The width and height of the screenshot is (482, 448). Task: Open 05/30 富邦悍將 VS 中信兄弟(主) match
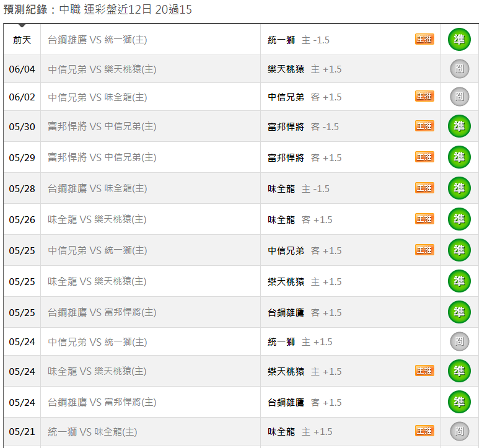tap(102, 126)
